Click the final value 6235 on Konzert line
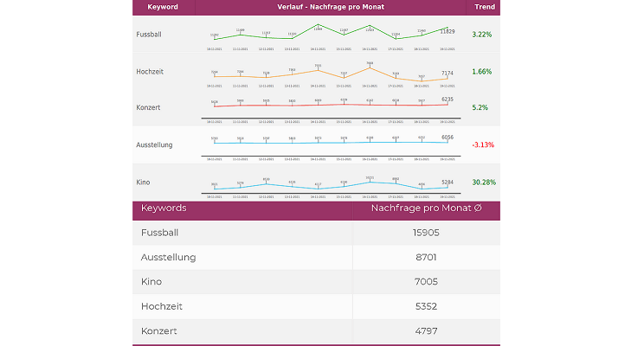This screenshot has height=346, width=644. [x=448, y=99]
